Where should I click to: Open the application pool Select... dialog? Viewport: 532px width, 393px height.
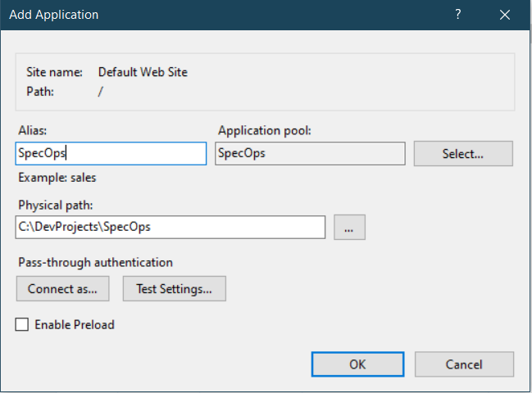tap(463, 154)
